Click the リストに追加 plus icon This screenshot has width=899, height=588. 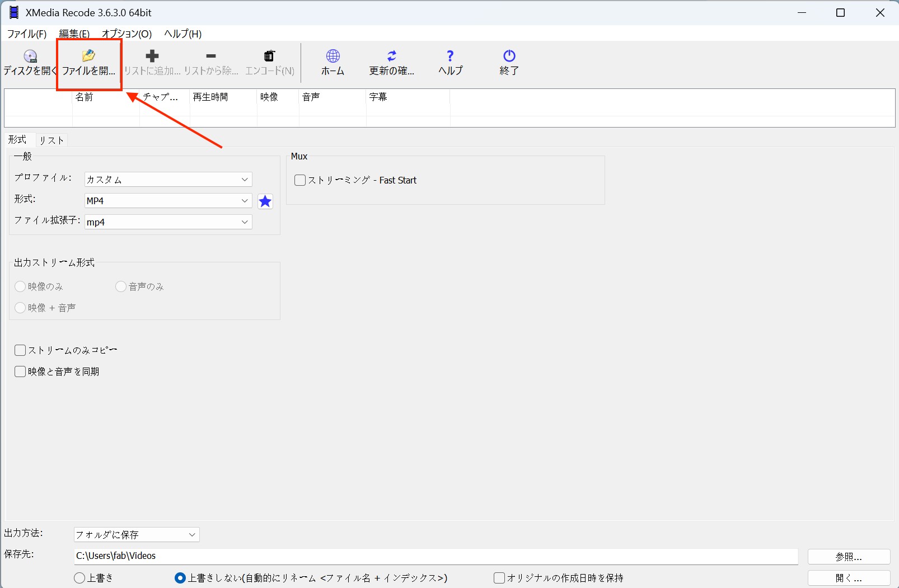(152, 55)
